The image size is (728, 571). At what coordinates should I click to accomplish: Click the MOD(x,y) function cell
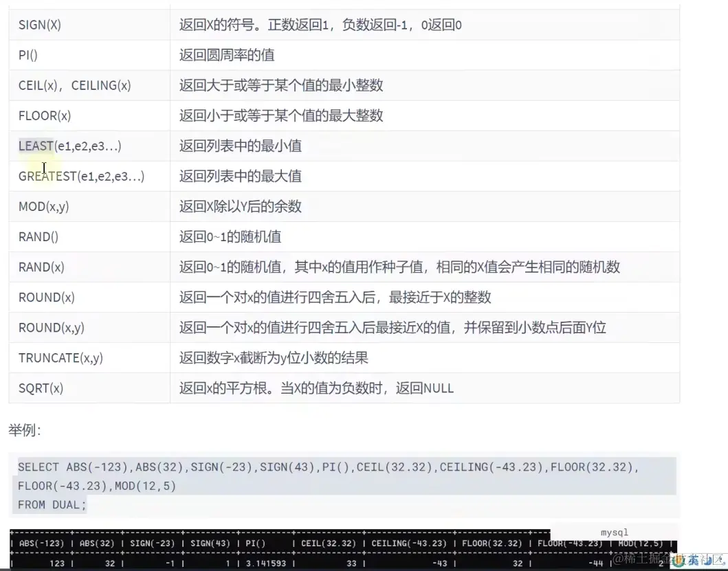pos(89,206)
